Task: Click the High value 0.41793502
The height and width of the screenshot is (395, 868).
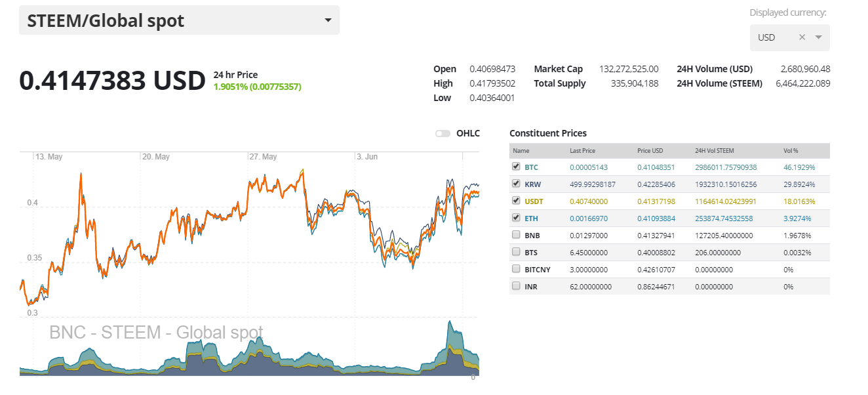Action: 492,83
